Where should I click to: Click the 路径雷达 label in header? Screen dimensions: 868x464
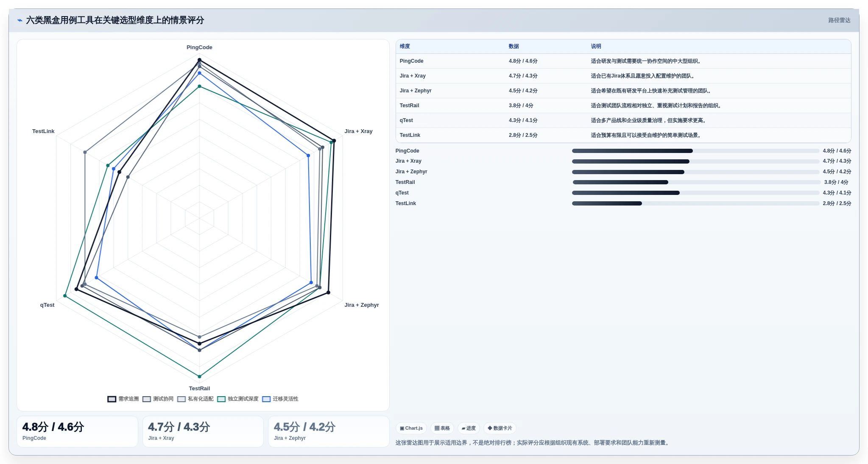839,20
